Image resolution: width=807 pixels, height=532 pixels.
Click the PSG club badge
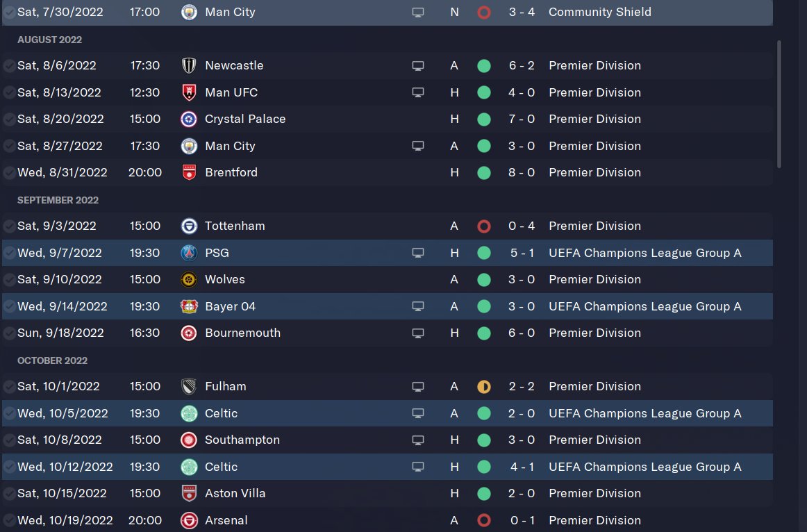(x=189, y=253)
